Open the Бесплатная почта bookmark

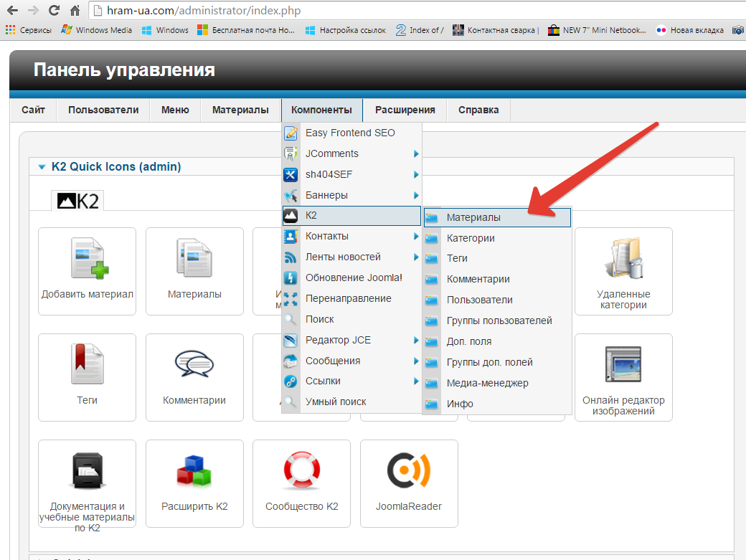(246, 30)
